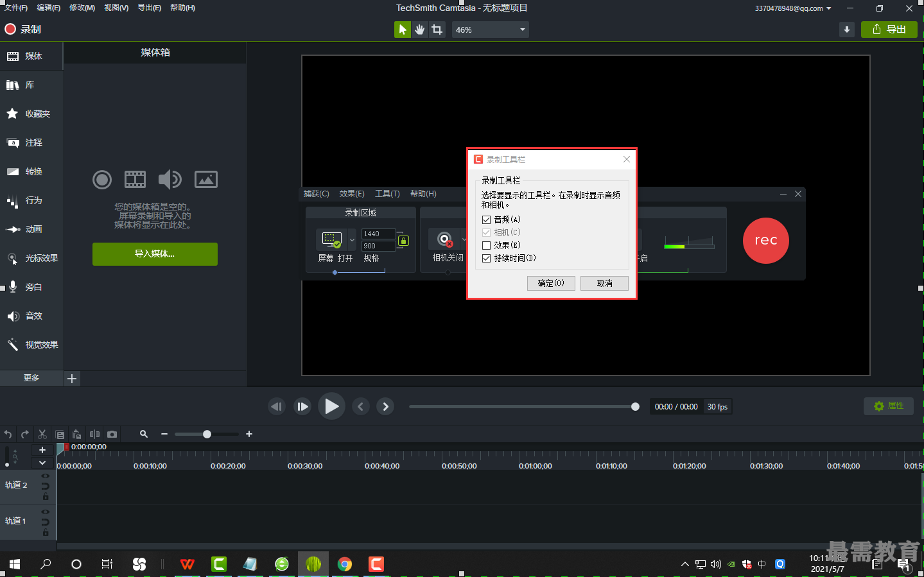This screenshot has height=577, width=924.
Task: Open the recorder 工具(T) menu
Action: (x=387, y=194)
